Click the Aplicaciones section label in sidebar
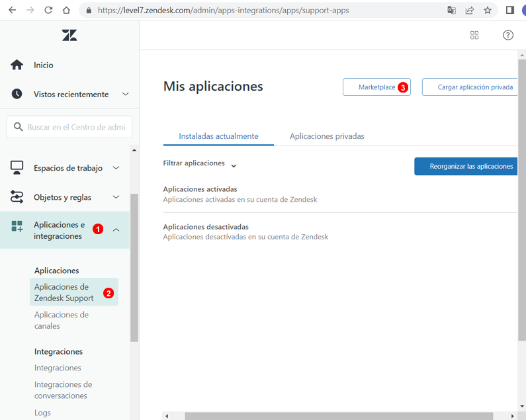 [57, 271]
